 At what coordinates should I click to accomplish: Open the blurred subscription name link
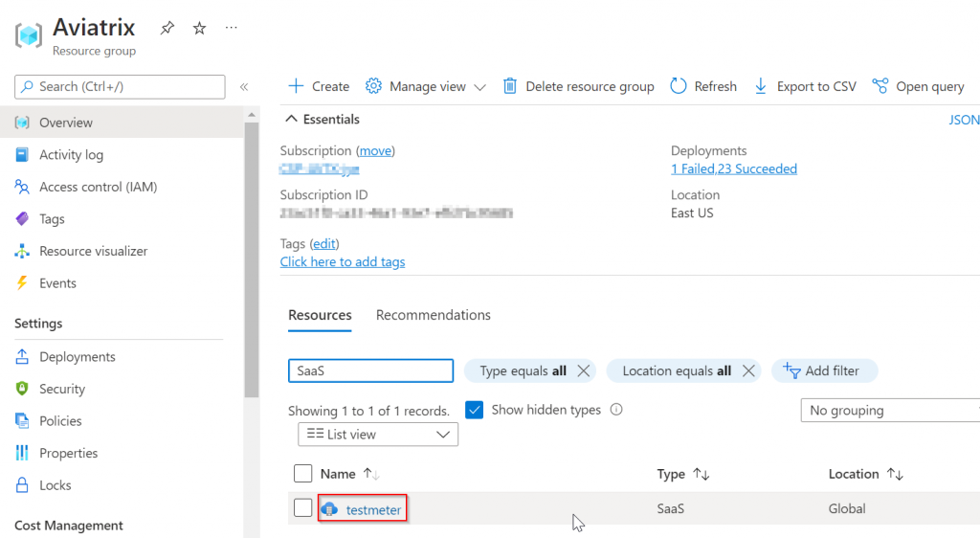point(320,168)
